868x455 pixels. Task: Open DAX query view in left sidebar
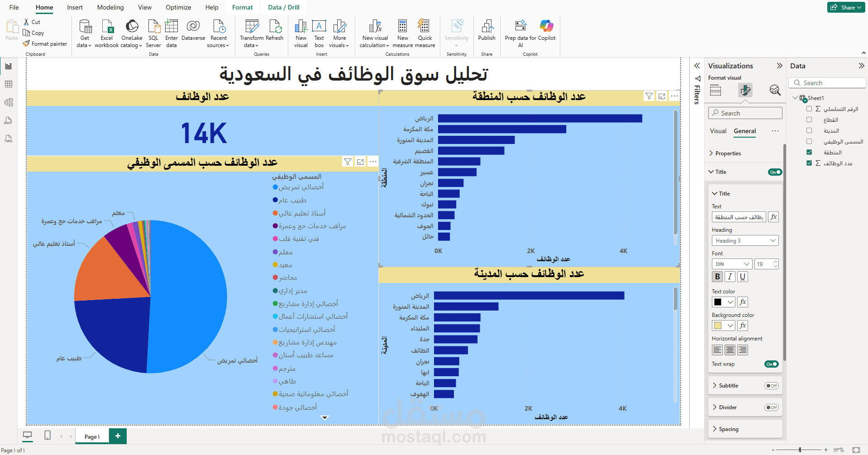pos(9,120)
